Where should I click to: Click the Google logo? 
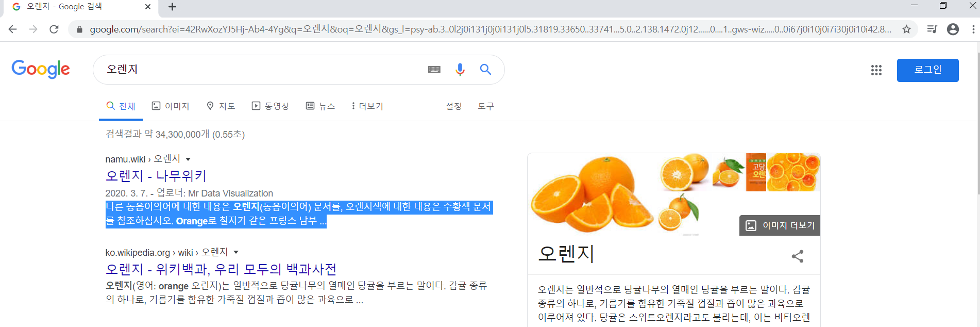click(x=41, y=69)
